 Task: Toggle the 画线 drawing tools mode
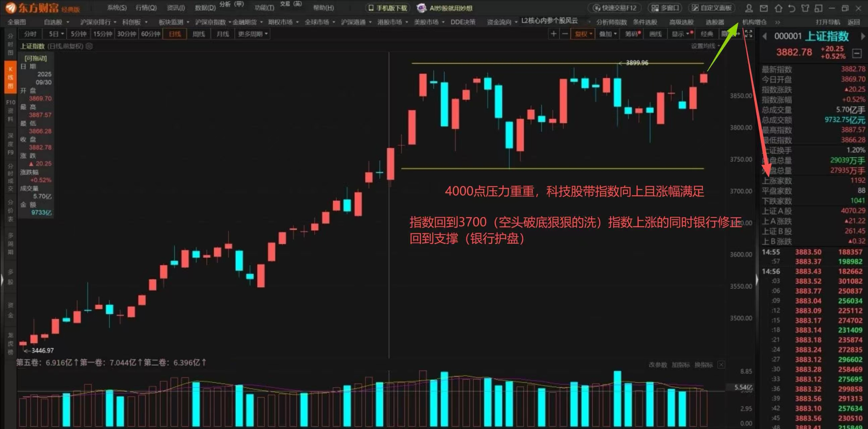pyautogui.click(x=655, y=34)
